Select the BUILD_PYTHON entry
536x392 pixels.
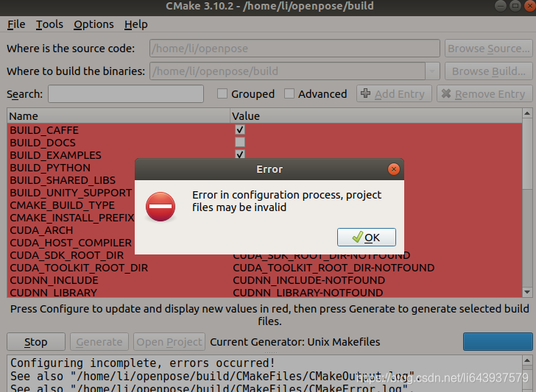pos(50,168)
